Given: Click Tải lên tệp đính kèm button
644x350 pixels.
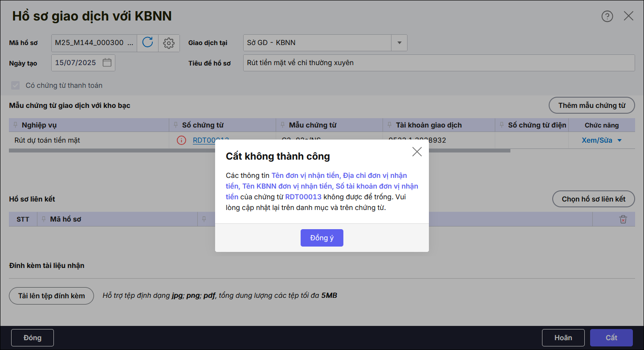Looking at the screenshot, I should [x=51, y=296].
